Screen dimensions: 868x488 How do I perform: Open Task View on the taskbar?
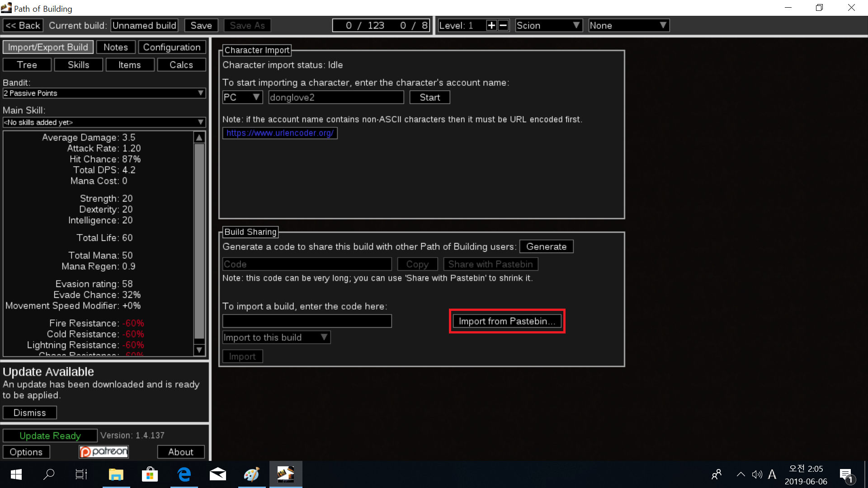[81, 474]
